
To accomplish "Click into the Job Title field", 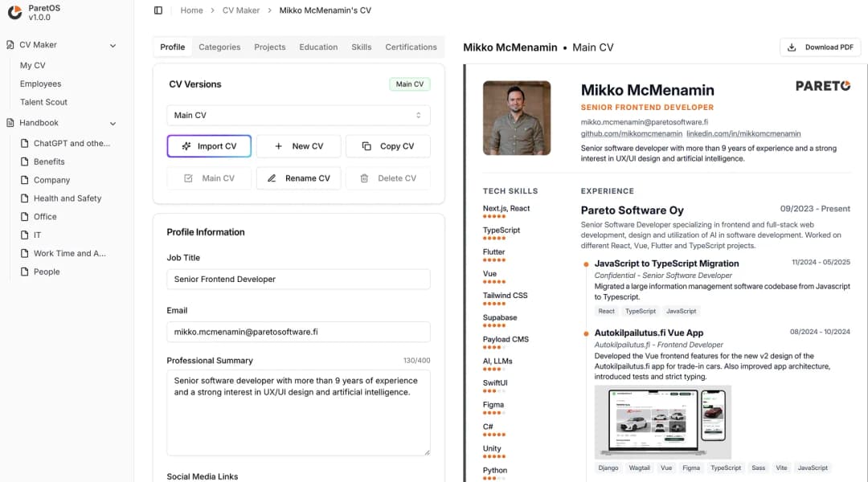I will (x=298, y=279).
